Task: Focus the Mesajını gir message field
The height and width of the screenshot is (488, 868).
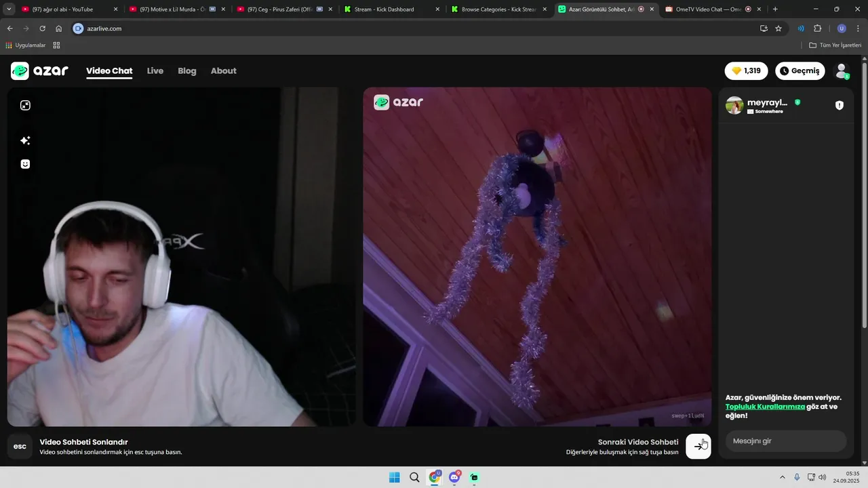Action: point(786,441)
